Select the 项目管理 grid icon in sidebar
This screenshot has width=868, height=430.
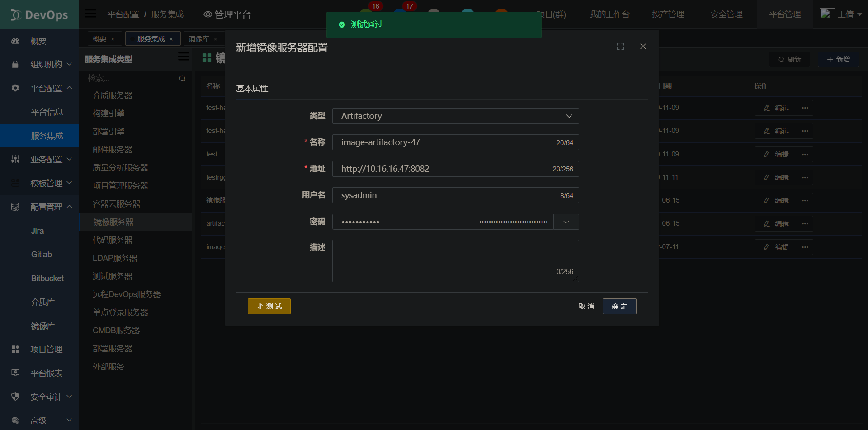pyautogui.click(x=15, y=349)
